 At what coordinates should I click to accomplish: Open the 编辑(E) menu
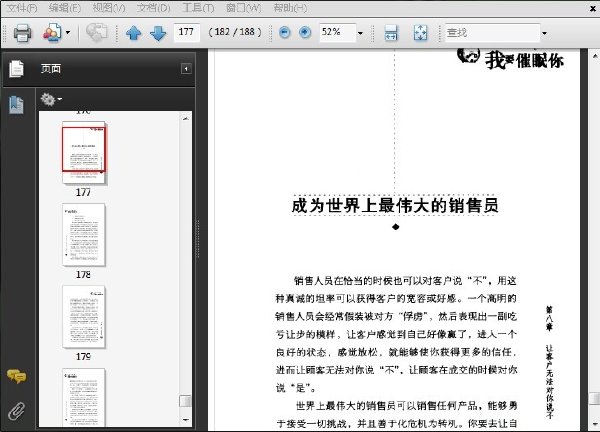(x=65, y=8)
